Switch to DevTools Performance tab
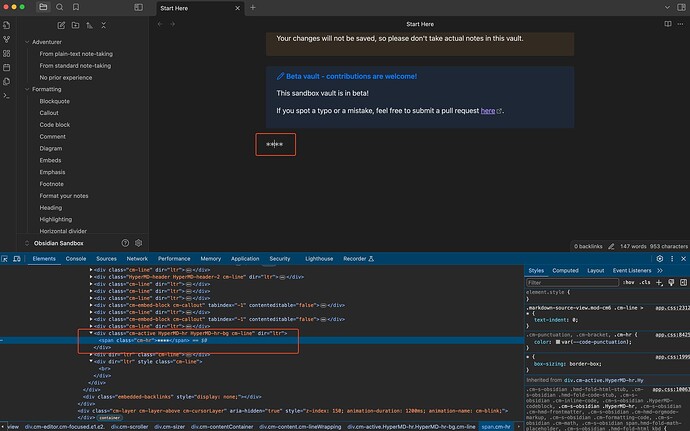This screenshot has height=431, width=690. point(174,259)
